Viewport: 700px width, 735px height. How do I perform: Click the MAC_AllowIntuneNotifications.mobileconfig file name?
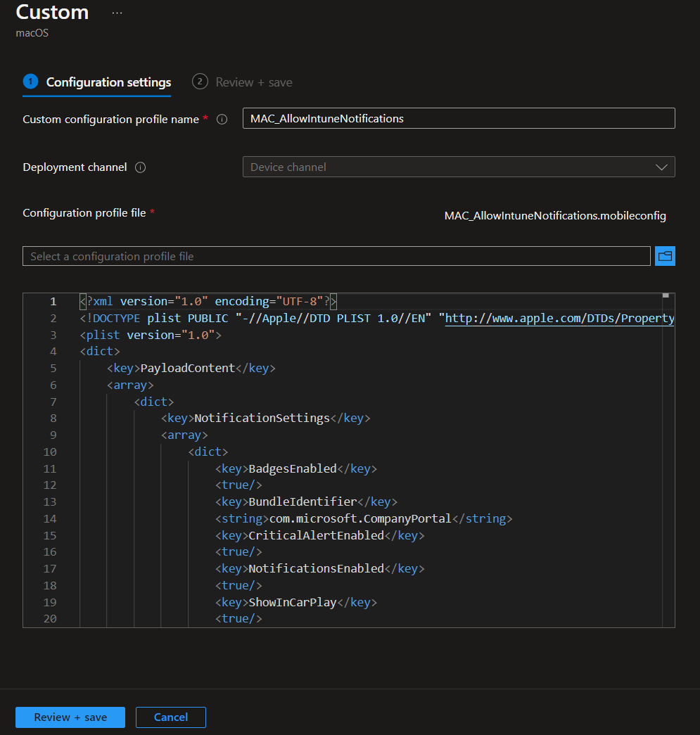click(x=555, y=216)
